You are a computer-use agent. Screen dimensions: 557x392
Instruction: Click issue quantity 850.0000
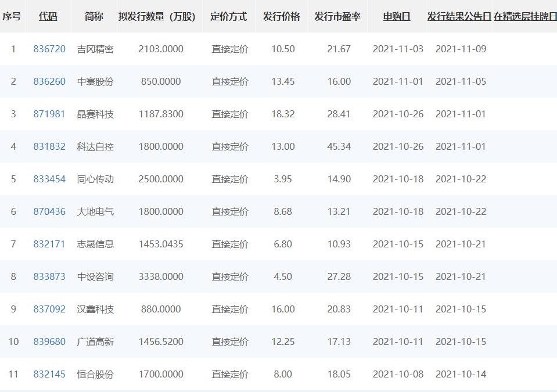click(161, 82)
